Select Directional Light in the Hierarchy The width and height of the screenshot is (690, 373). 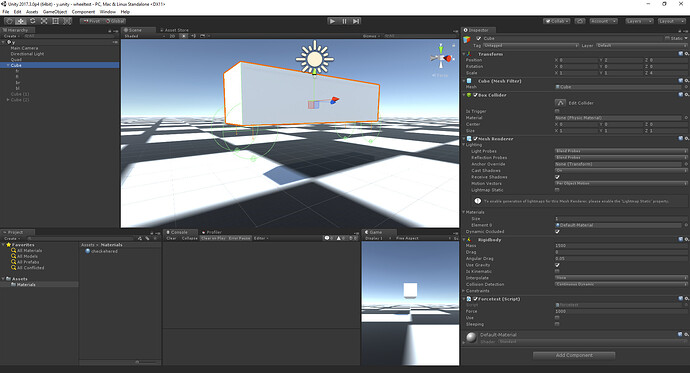27,54
